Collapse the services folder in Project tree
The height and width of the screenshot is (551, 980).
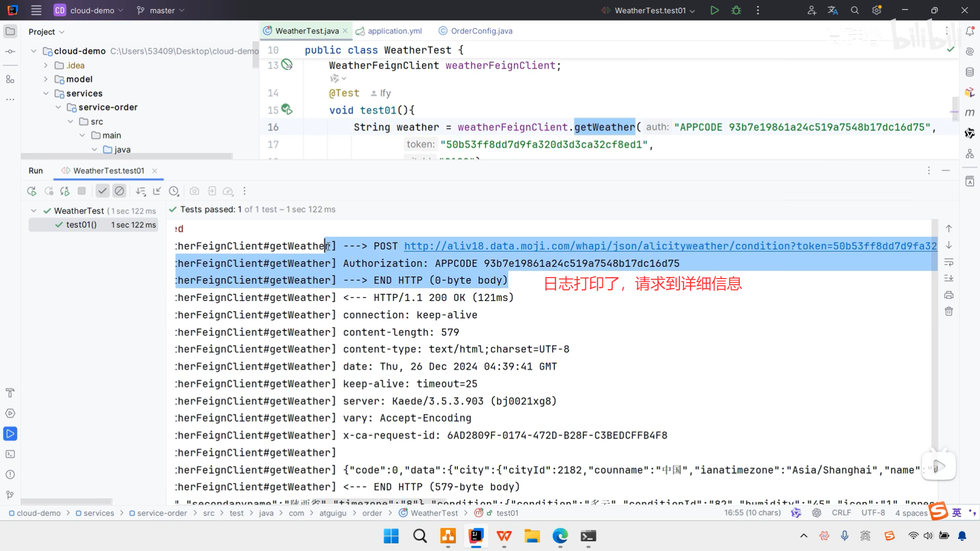click(x=46, y=93)
